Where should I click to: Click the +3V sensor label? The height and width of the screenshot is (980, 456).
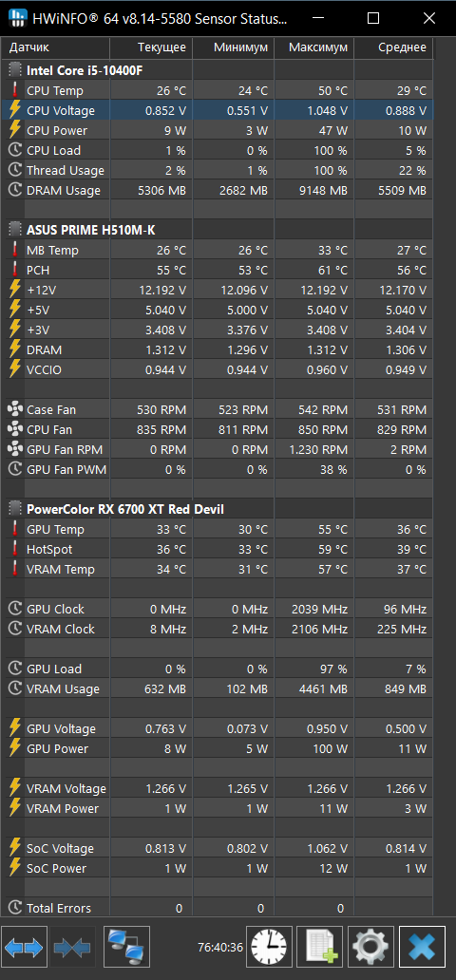(x=36, y=330)
